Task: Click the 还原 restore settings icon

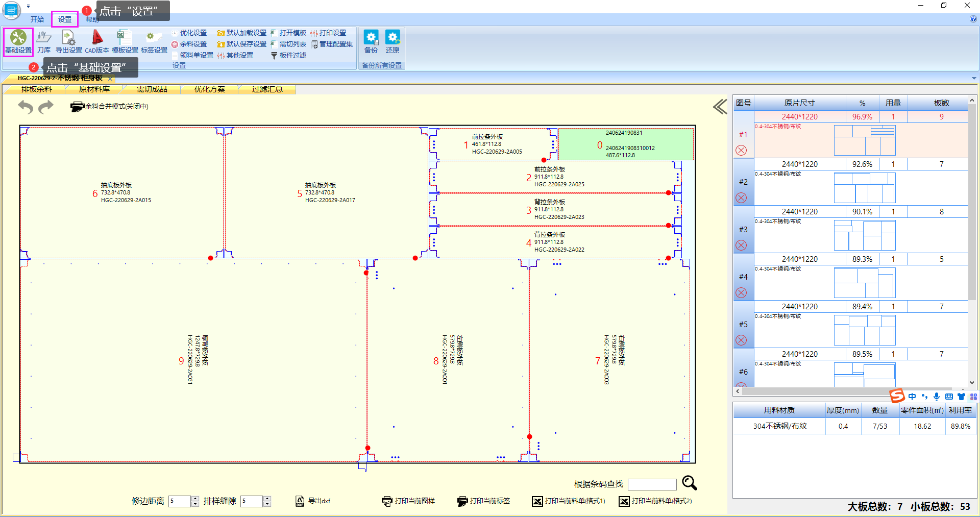Action: (393, 42)
